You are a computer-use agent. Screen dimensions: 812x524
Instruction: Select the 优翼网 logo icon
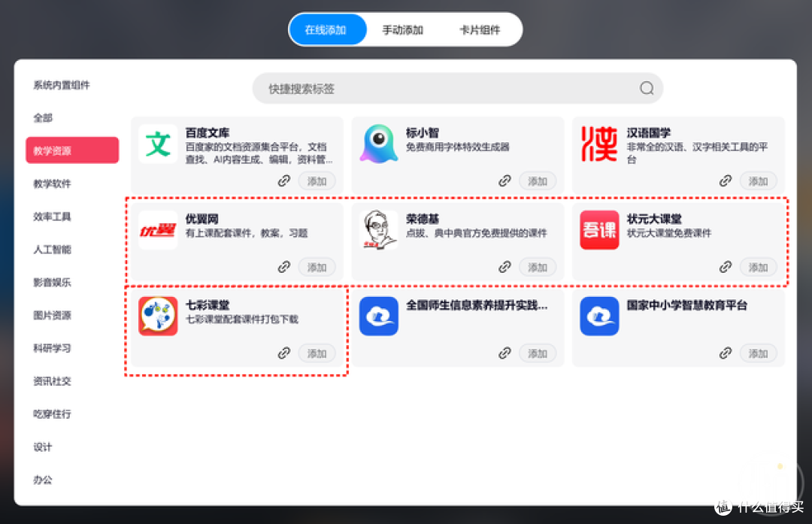[x=158, y=229]
